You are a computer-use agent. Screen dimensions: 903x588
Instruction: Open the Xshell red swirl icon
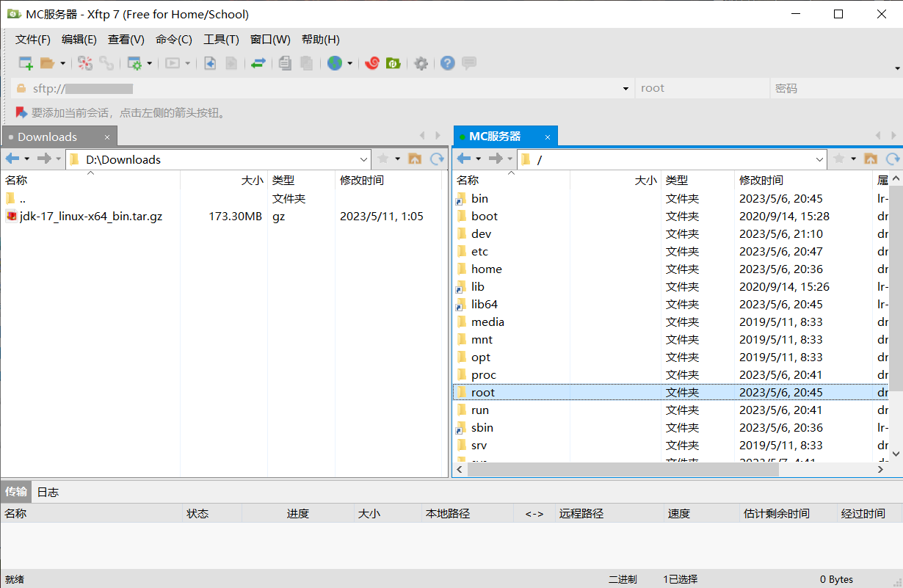pos(372,64)
